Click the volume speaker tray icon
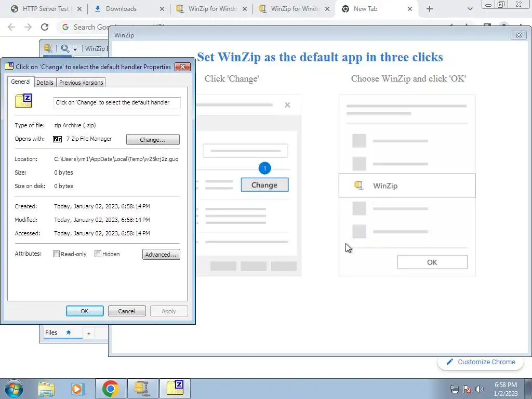Image resolution: width=532 pixels, height=399 pixels. (x=479, y=389)
